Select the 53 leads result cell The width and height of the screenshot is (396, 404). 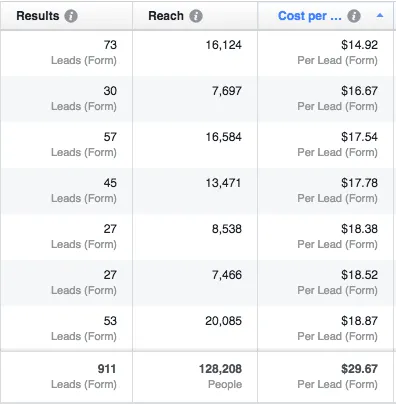(67, 329)
